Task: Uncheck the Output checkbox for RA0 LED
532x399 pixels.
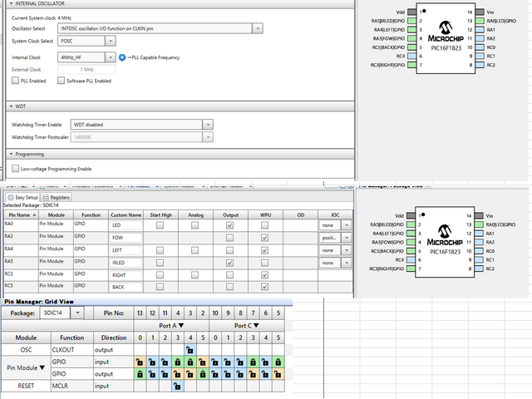Action: click(x=229, y=224)
